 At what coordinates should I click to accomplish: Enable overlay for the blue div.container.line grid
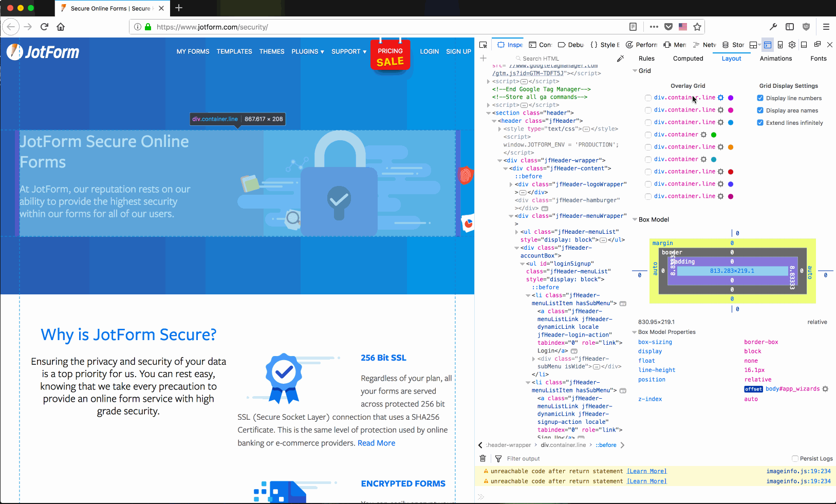tap(648, 122)
